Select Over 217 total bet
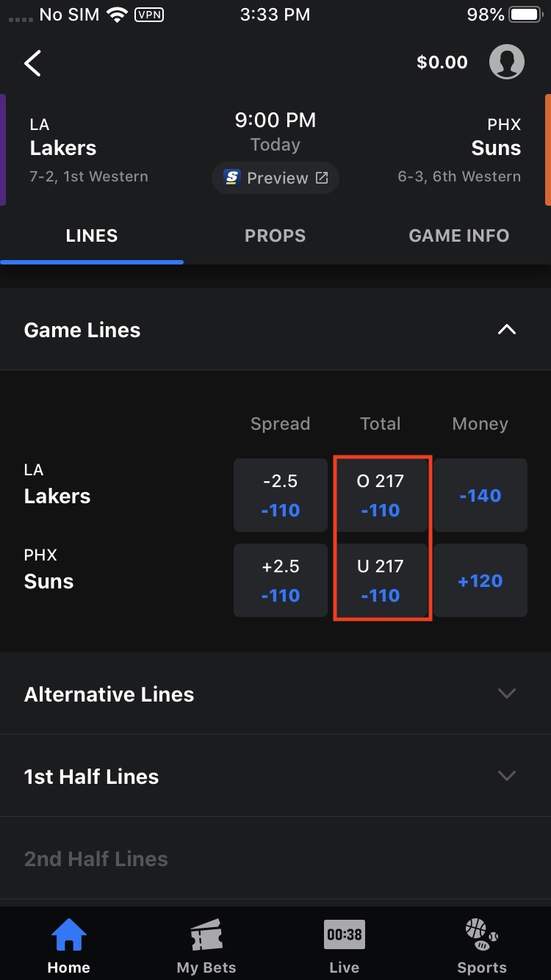 (x=381, y=495)
